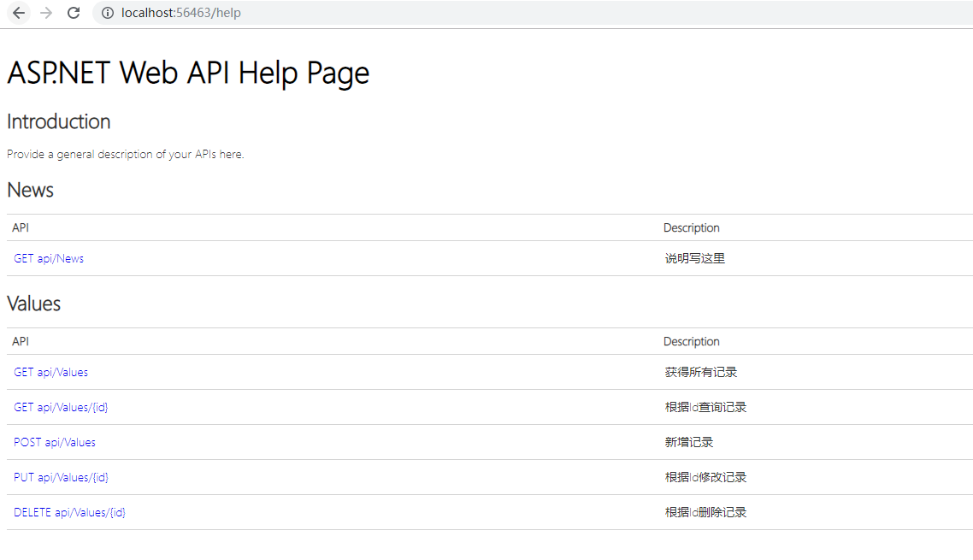Open the GET api/Values/{id} link
This screenshot has width=973, height=560.
click(61, 407)
